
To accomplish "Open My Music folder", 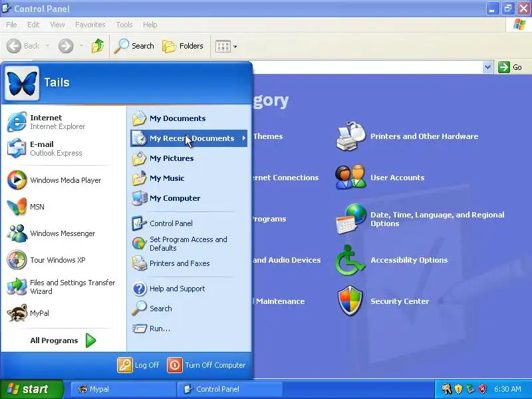I will pos(189,178).
